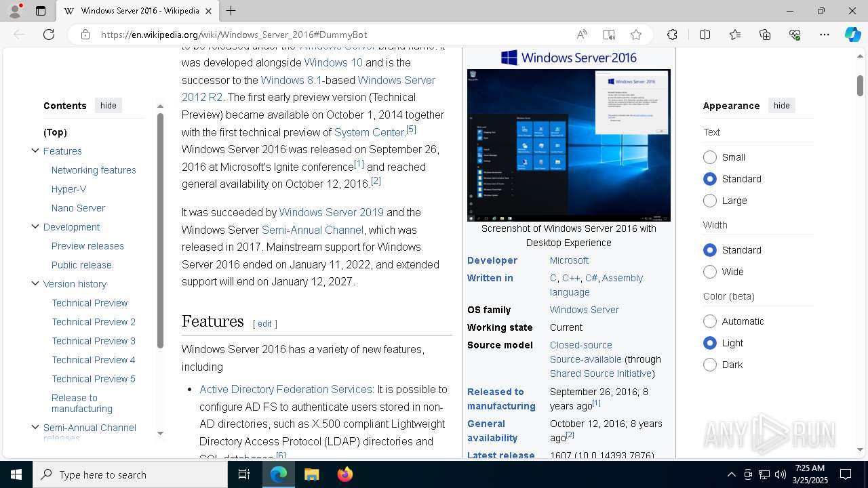Image resolution: width=868 pixels, height=488 pixels.
Task: Open the Collections icon
Action: pos(765,35)
